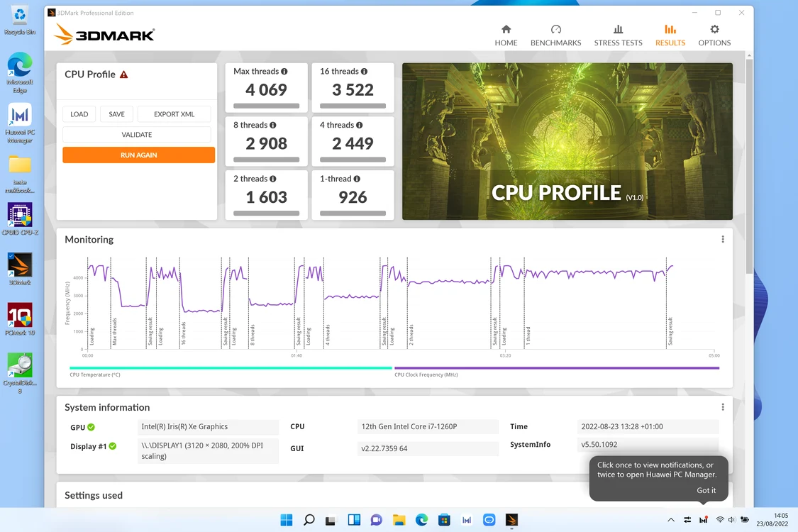Open the 3DMark desktop shortcut
798x532 pixels.
(20, 269)
